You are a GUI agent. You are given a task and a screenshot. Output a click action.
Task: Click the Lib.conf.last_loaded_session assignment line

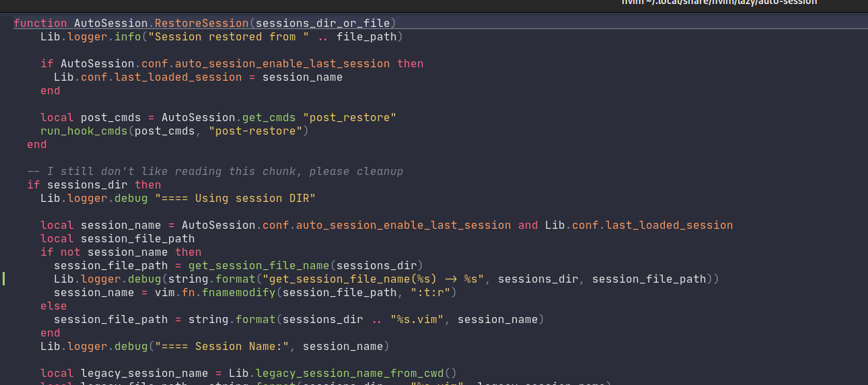198,77
